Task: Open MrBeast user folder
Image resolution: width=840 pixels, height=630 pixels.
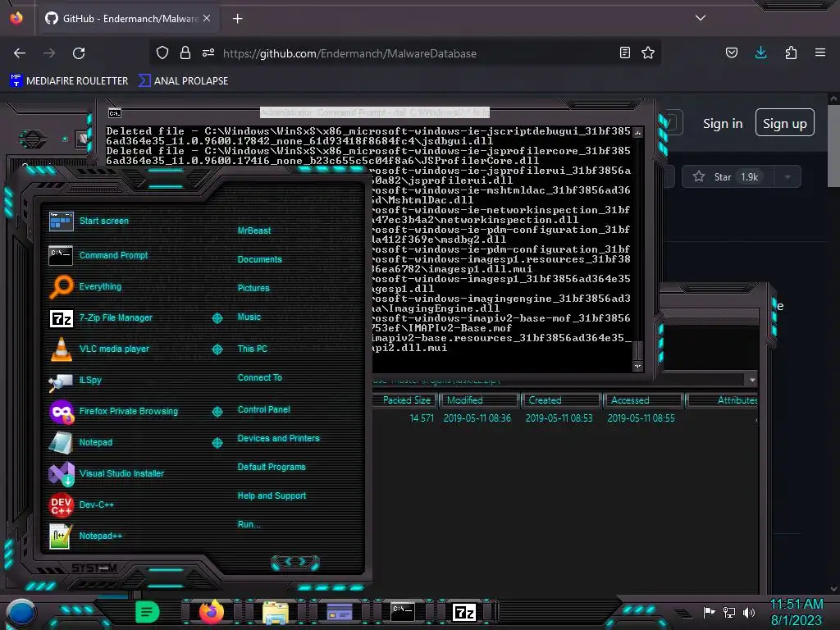Action: click(x=254, y=231)
